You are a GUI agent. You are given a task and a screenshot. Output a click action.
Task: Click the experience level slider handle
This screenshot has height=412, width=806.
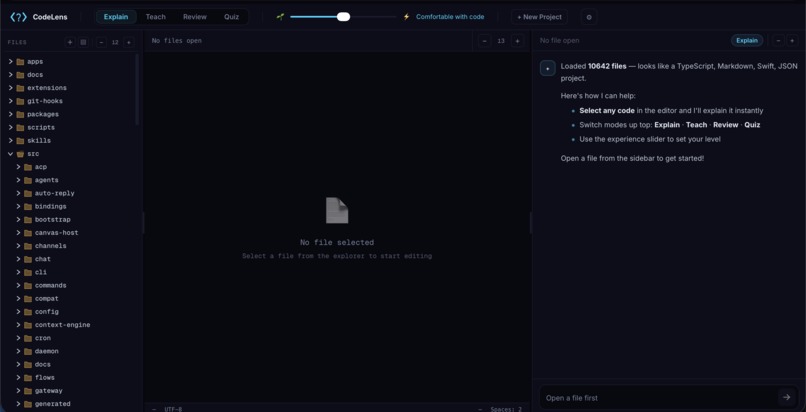343,17
